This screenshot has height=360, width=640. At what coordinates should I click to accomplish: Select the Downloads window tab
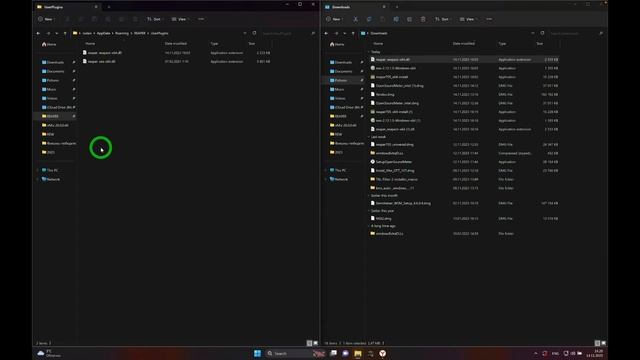pyautogui.click(x=355, y=7)
